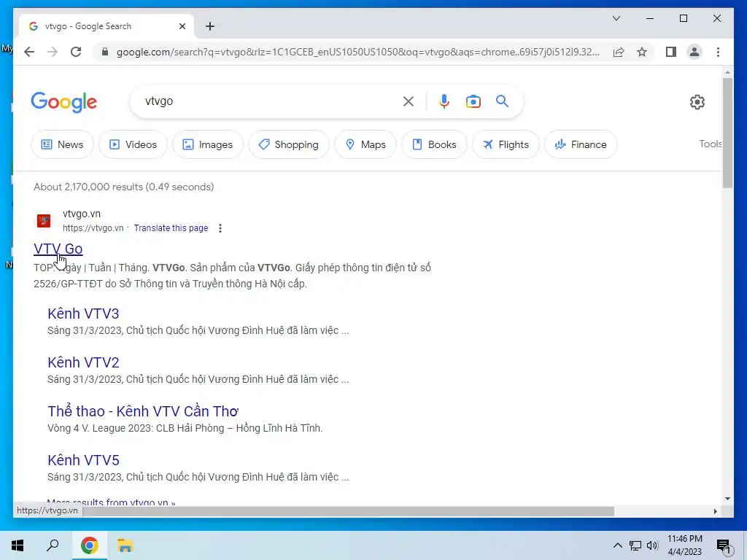Filter results by Flights
This screenshot has width=747, height=560.
point(506,144)
